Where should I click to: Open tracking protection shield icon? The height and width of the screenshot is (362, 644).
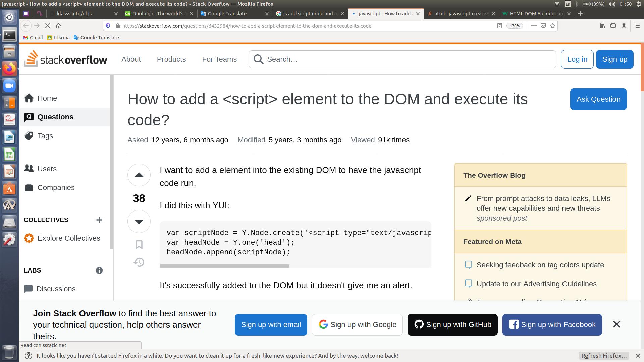click(x=108, y=26)
